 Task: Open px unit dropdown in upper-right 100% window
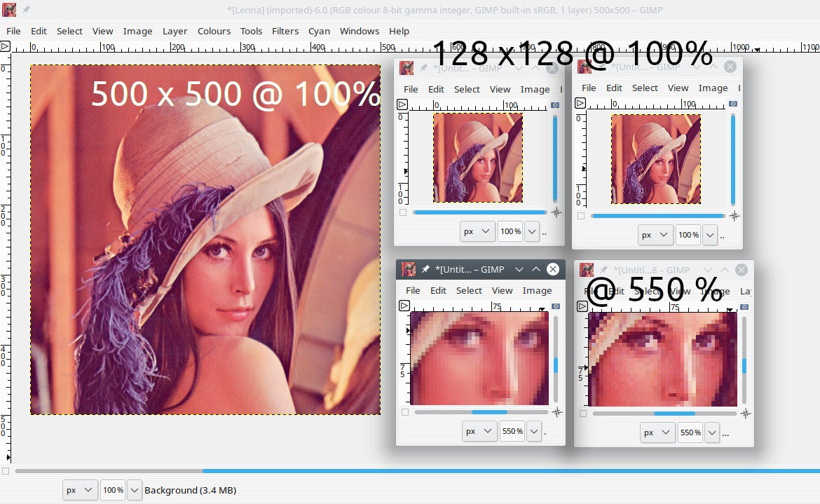coord(655,235)
